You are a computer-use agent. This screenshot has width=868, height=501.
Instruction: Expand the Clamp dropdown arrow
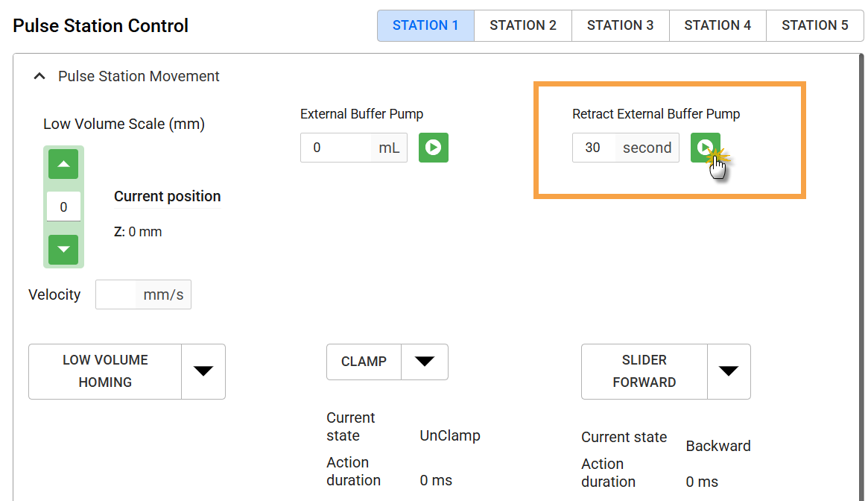(x=425, y=362)
